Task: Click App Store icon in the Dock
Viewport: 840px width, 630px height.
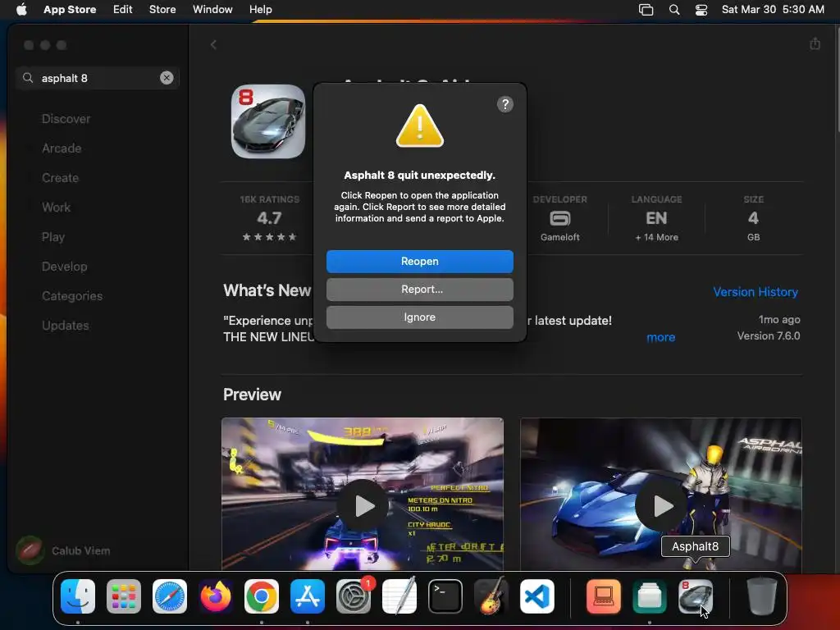Action: point(308,596)
